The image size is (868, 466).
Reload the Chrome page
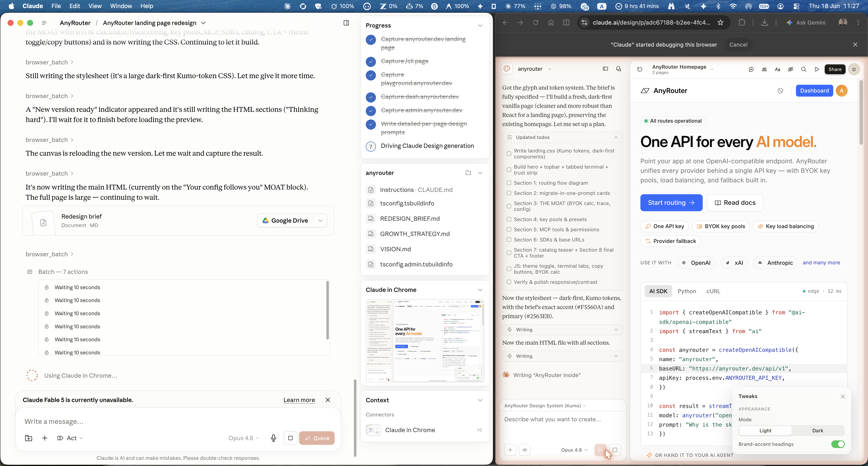pyautogui.click(x=536, y=23)
